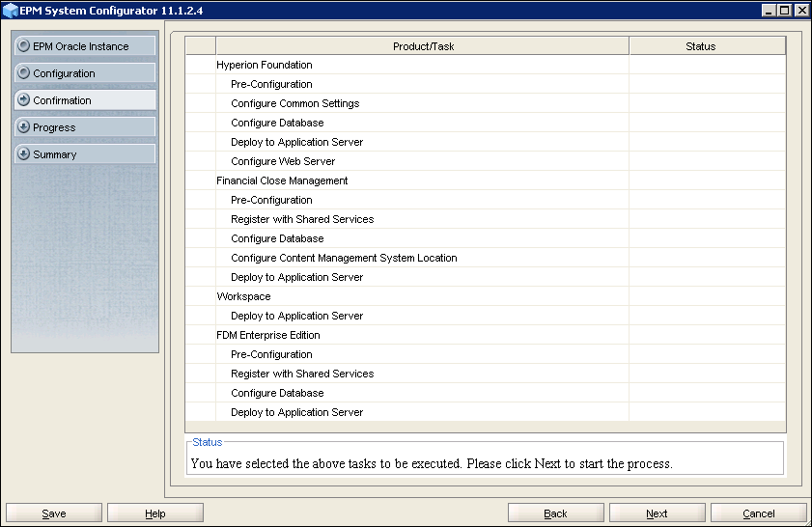
Task: Click the Configuration step circle icon
Action: [x=23, y=73]
